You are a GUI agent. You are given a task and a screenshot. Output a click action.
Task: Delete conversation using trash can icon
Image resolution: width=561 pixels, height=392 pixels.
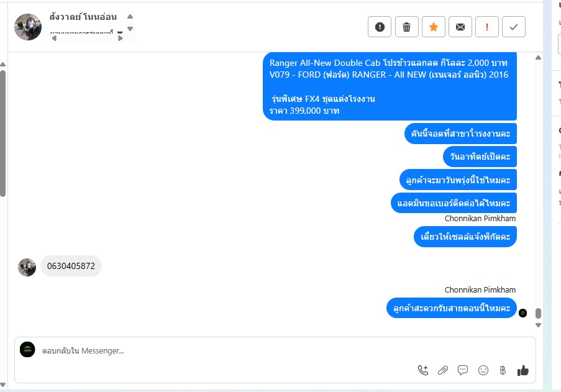[x=406, y=27]
